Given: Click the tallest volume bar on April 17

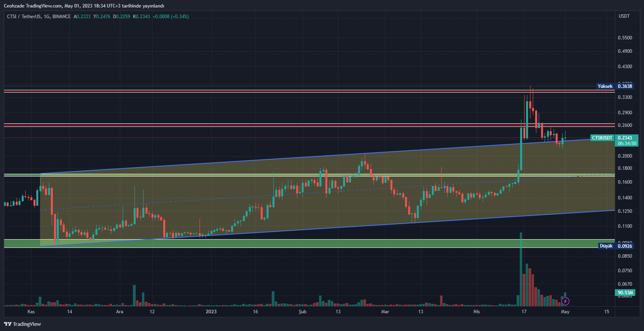Looking at the screenshot, I should (521, 268).
